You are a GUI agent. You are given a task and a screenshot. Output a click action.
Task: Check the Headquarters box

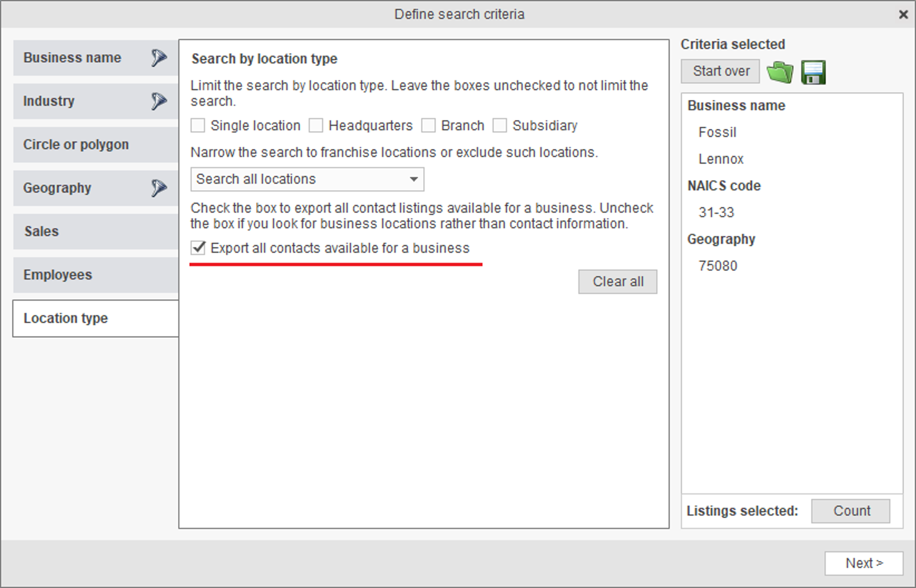coord(316,126)
